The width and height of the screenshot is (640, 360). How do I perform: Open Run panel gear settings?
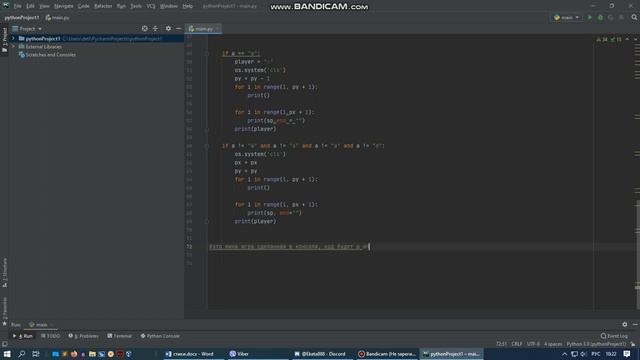click(625, 324)
